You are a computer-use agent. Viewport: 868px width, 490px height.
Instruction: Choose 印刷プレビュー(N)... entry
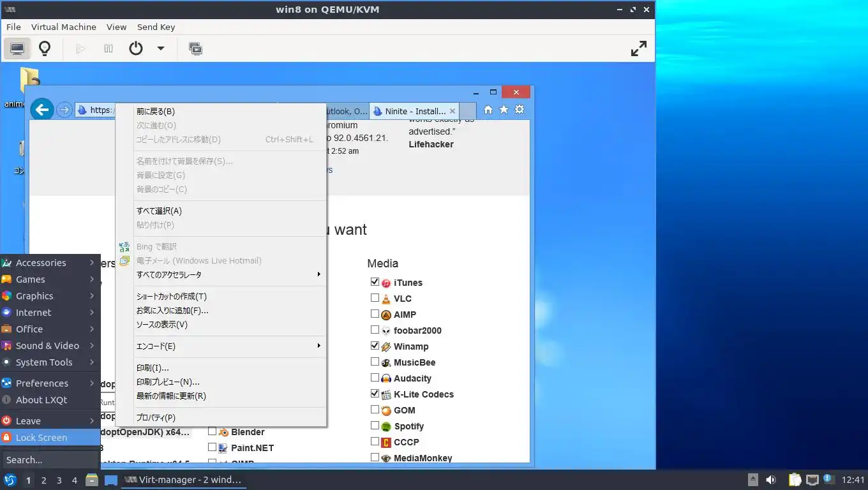point(221,382)
